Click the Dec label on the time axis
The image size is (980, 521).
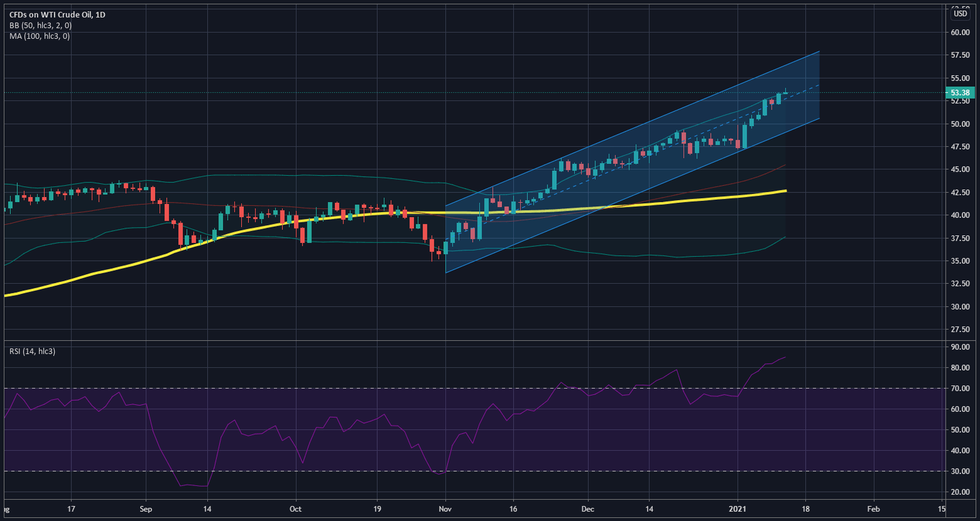(588, 509)
